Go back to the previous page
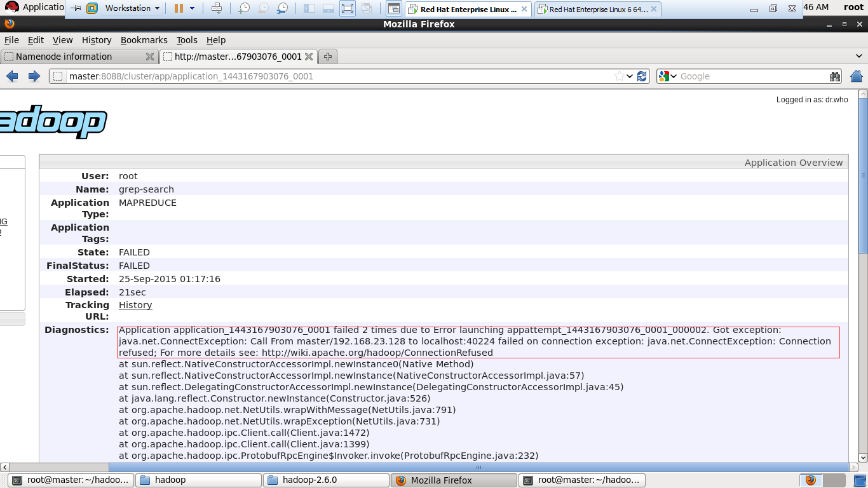Image resolution: width=868 pixels, height=488 pixels. pos(12,76)
